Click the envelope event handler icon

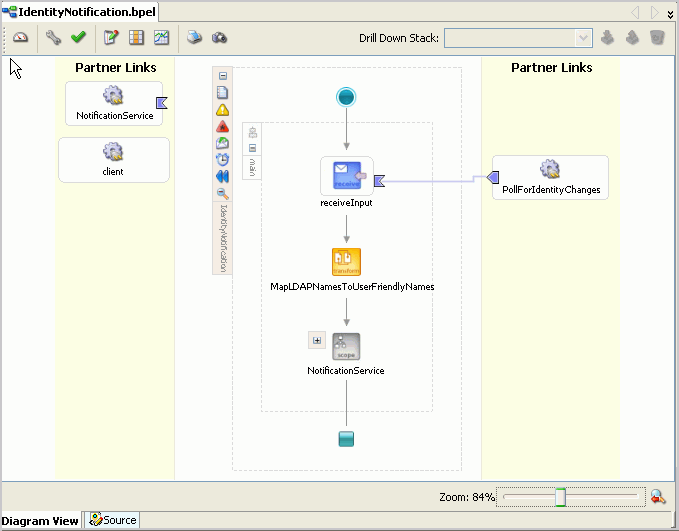(x=222, y=143)
